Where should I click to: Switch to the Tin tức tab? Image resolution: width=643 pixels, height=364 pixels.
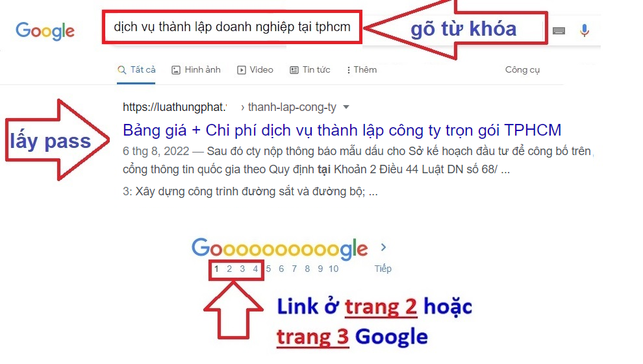pyautogui.click(x=310, y=70)
